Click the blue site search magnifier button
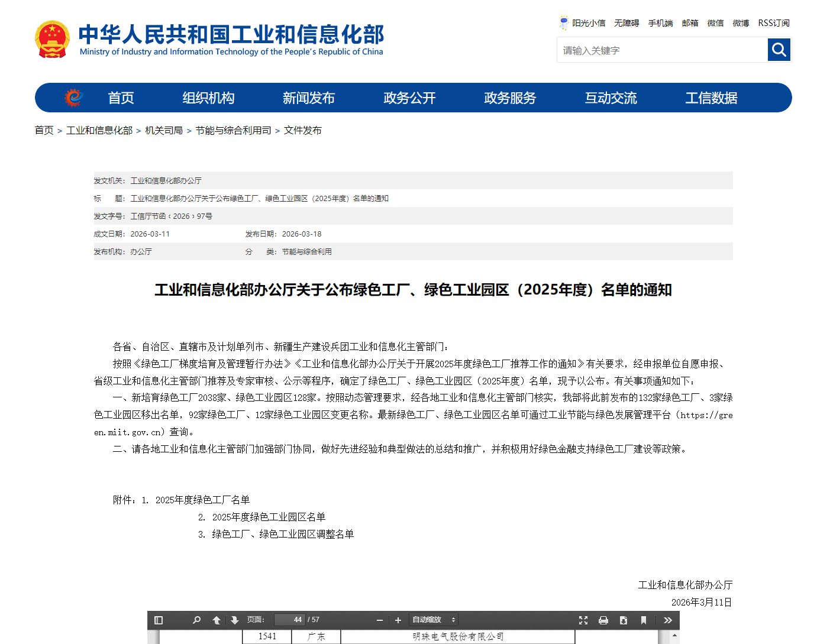Screen dimensions: 817x644 click(779, 50)
